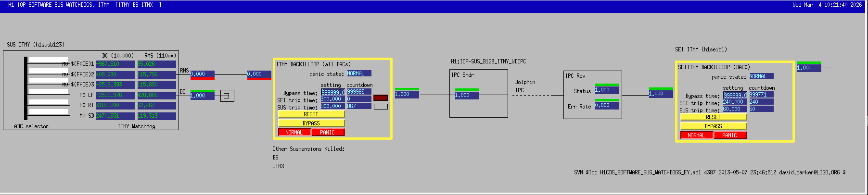Screen dimensions: 868x195
Task: Click the IPC Sndr value indicator
Action: click(467, 95)
